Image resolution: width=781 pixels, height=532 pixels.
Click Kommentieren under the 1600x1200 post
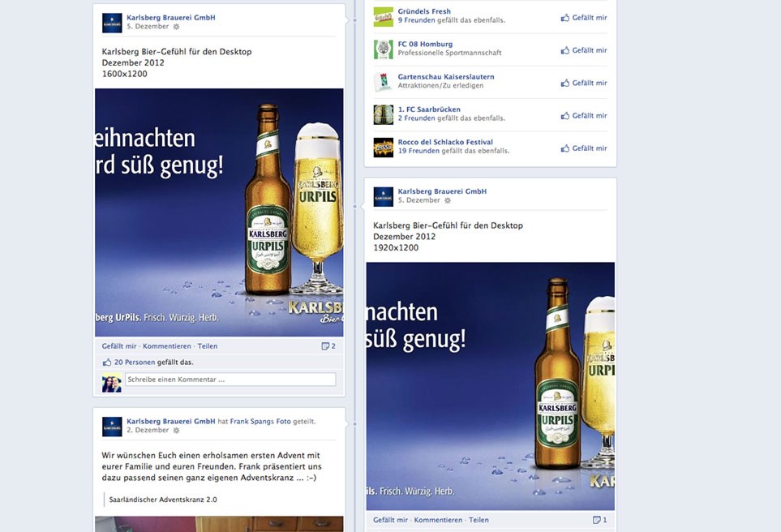(167, 346)
